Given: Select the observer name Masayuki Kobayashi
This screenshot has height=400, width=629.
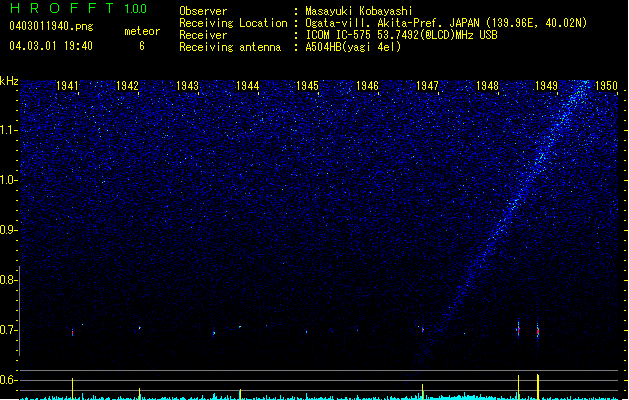Looking at the screenshot, I should 359,11.
